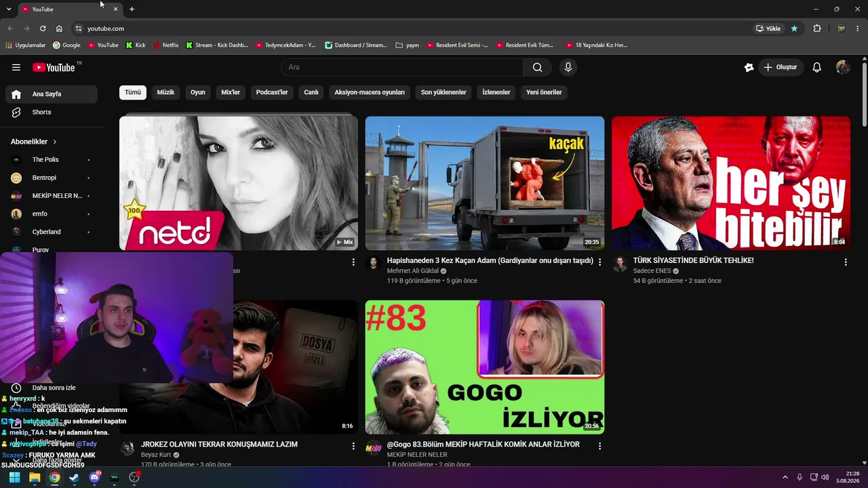Open Discord from the taskbar
Image resolution: width=868 pixels, height=488 pixels.
pyautogui.click(x=94, y=477)
